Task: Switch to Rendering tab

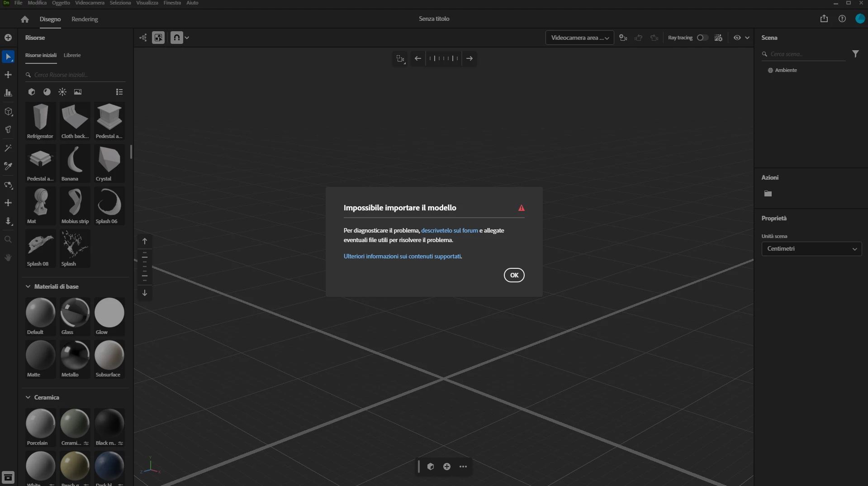Action: pos(85,19)
